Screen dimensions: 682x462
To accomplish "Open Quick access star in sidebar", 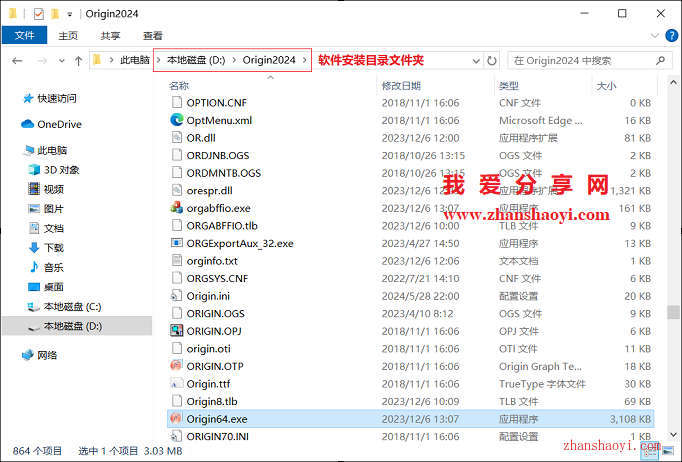I will tap(28, 98).
